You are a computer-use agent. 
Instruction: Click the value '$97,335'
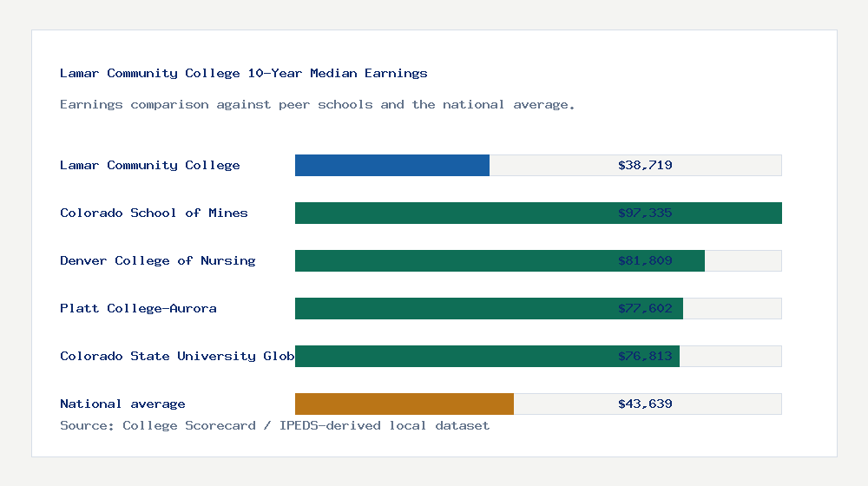click(x=645, y=213)
